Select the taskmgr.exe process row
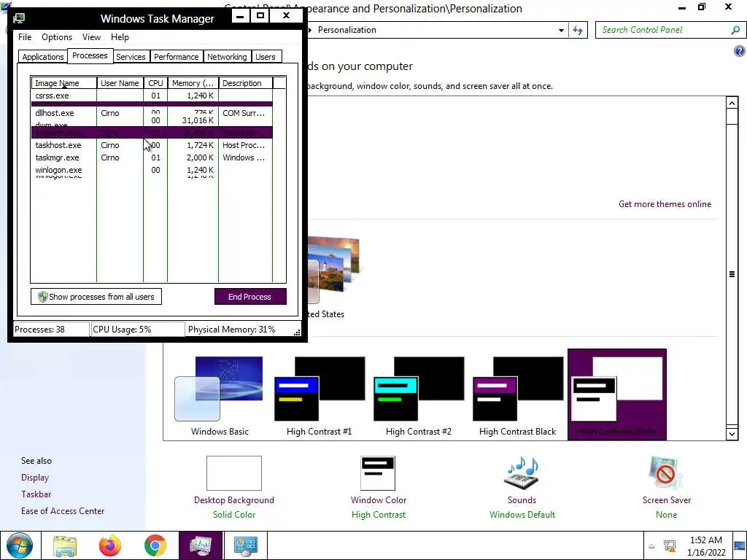This screenshot has height=560, width=747. pyautogui.click(x=152, y=157)
